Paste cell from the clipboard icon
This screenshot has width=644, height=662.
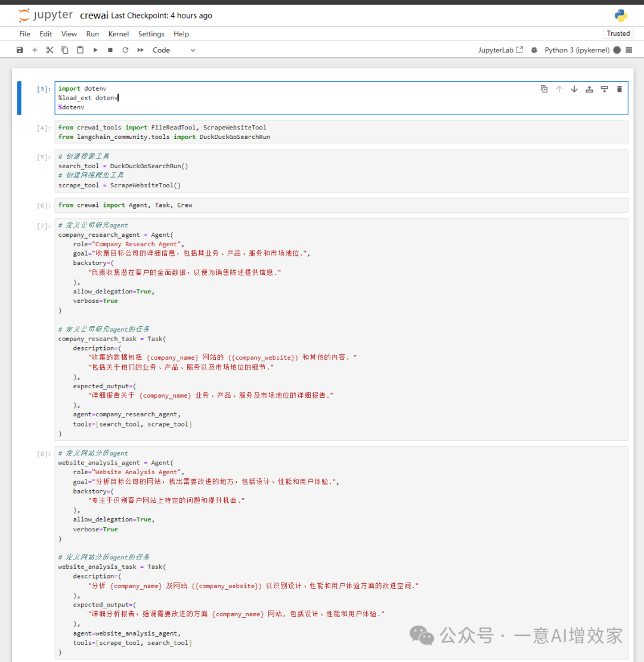tap(80, 50)
